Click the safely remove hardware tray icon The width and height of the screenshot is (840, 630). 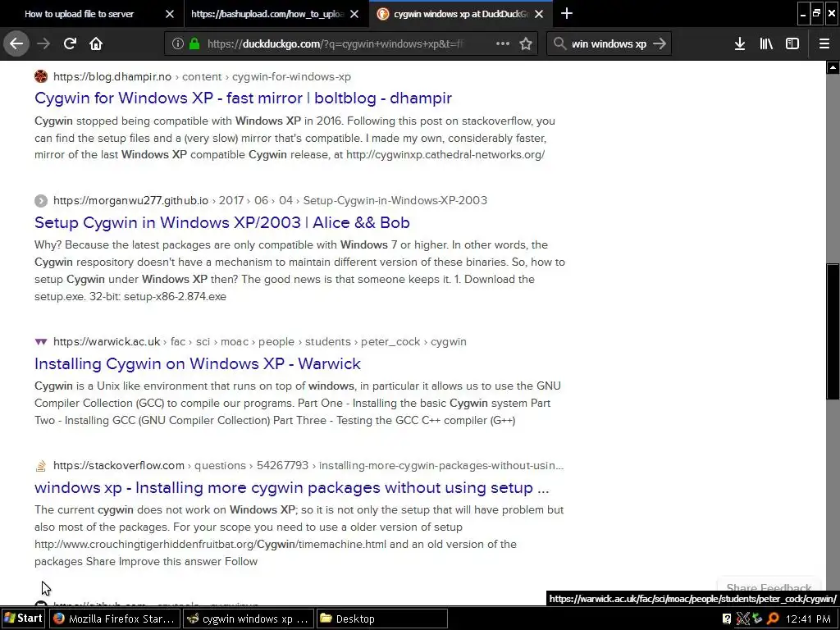(x=757, y=619)
